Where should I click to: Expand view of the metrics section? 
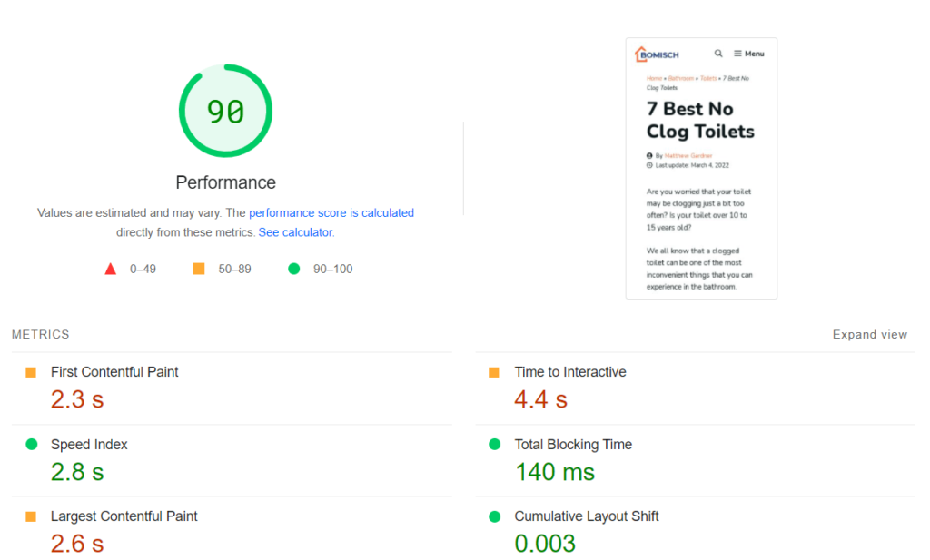click(x=869, y=335)
